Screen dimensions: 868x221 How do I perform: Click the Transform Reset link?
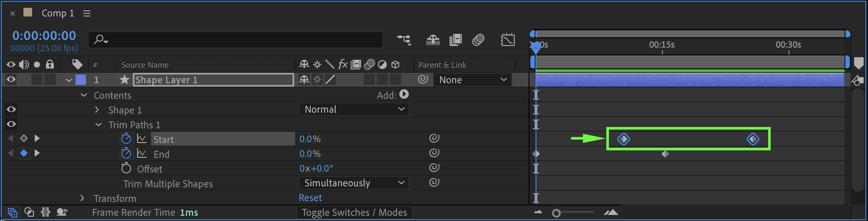pyautogui.click(x=310, y=198)
